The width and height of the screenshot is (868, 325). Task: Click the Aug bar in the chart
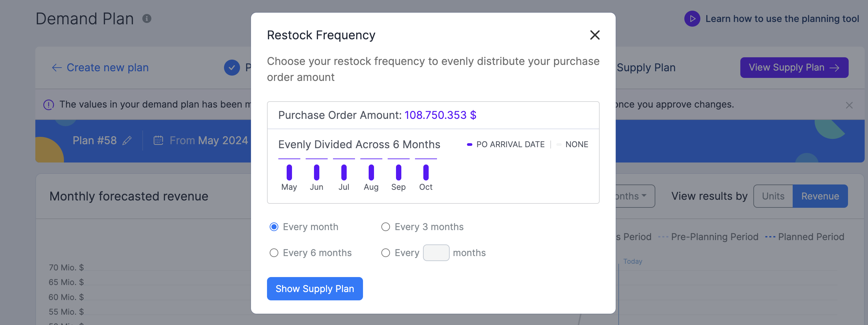click(371, 172)
